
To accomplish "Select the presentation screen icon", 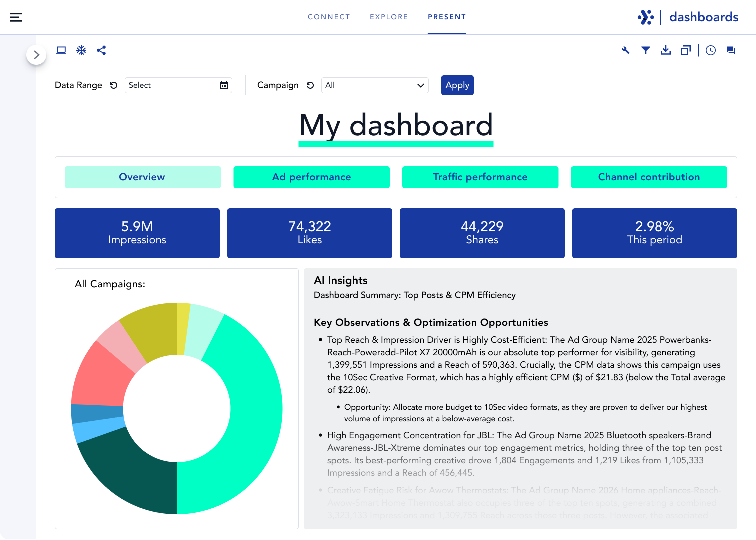I will (61, 50).
